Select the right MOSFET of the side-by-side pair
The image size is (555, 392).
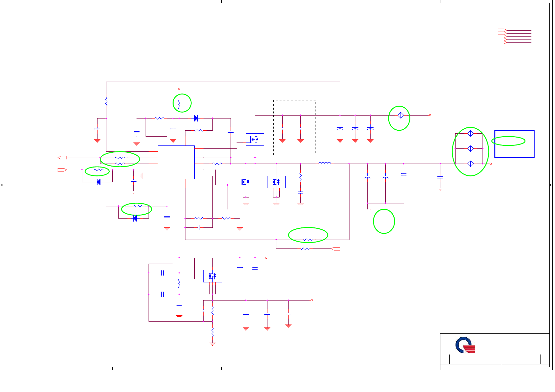[276, 182]
